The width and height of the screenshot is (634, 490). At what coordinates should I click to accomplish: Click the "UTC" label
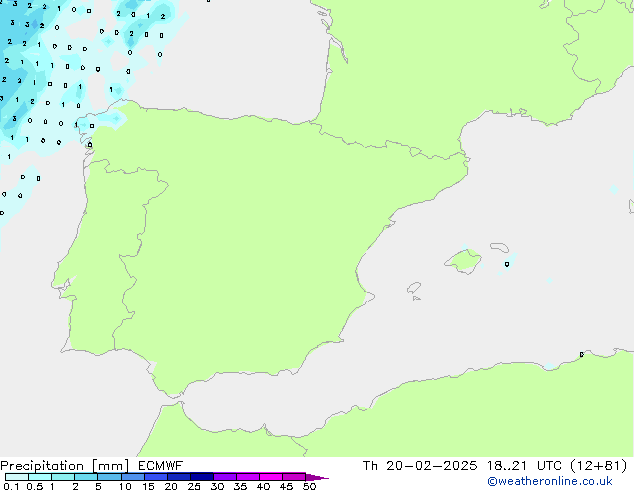click(x=549, y=466)
